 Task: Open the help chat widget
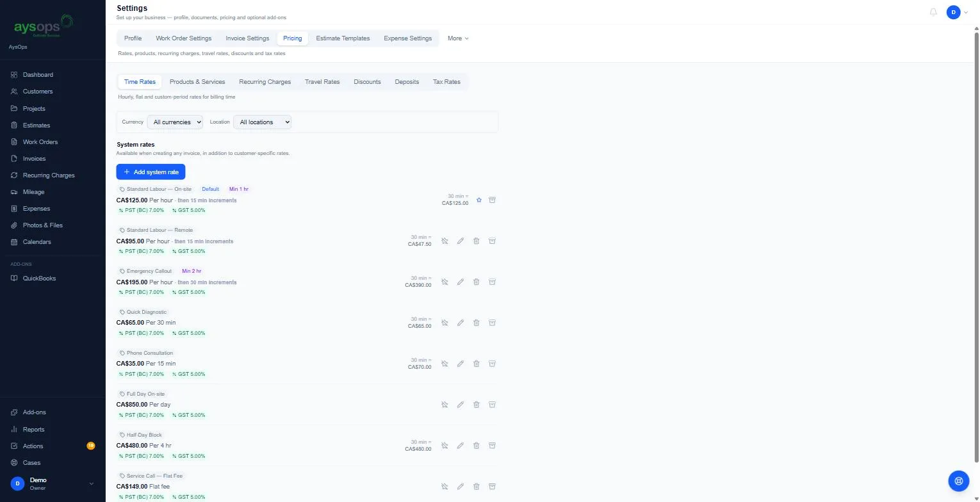tap(958, 481)
